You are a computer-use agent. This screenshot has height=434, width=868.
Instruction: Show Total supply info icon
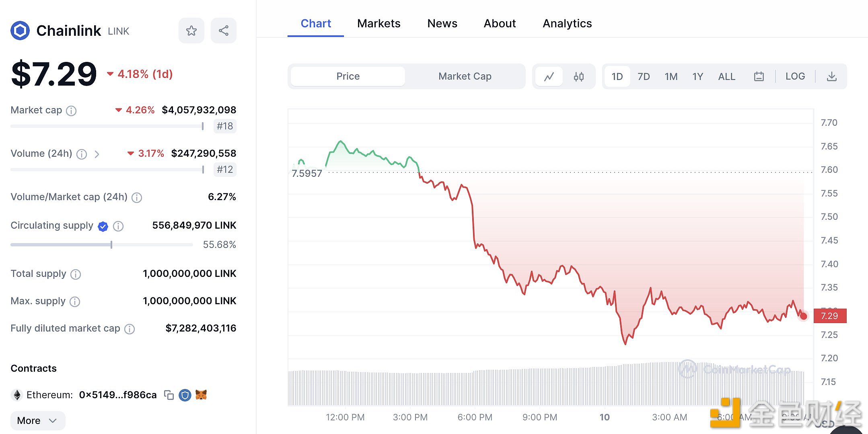pyautogui.click(x=76, y=274)
